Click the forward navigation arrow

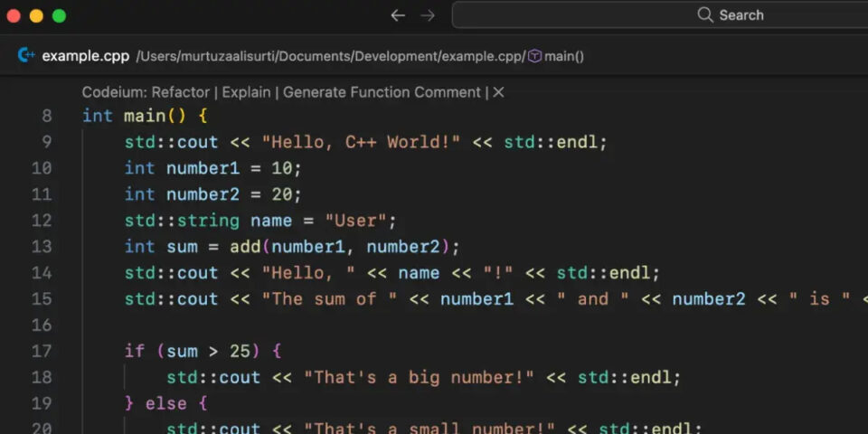(428, 15)
